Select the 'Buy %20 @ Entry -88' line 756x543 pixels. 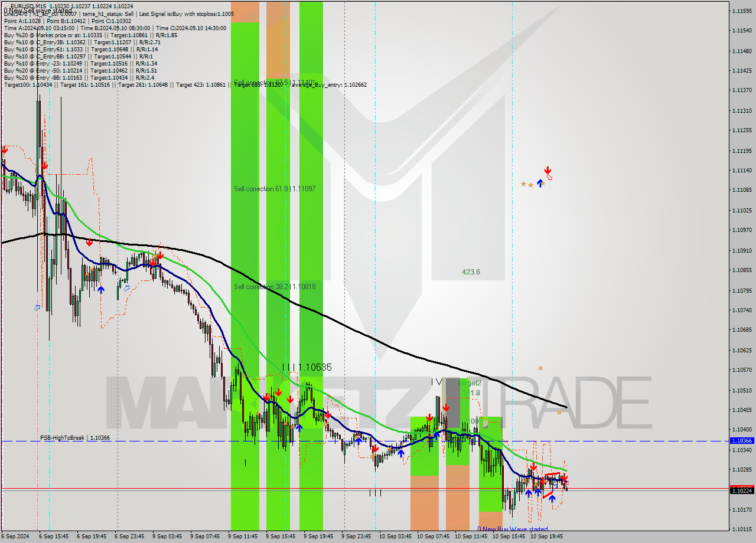[79, 77]
